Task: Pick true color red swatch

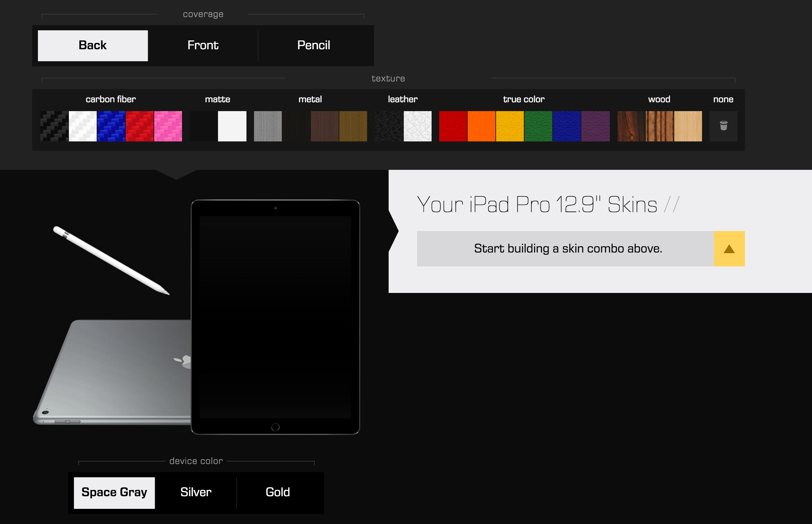Action: [x=453, y=126]
